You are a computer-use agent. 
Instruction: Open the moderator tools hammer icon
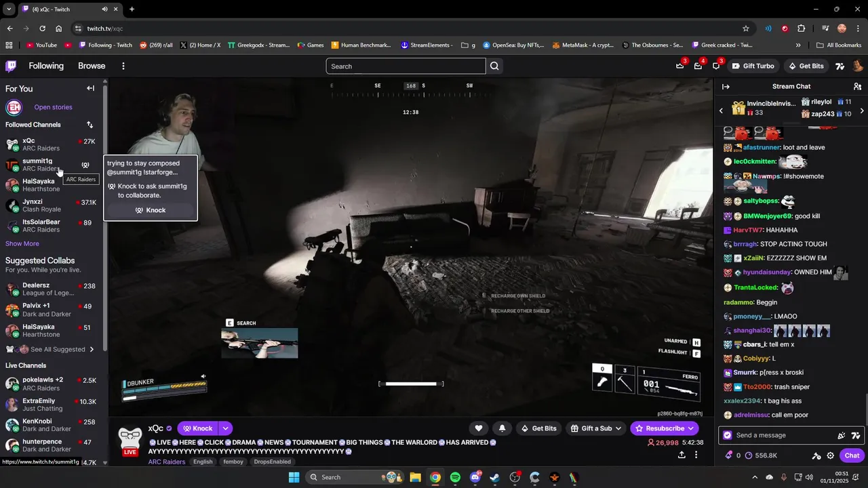pyautogui.click(x=816, y=455)
